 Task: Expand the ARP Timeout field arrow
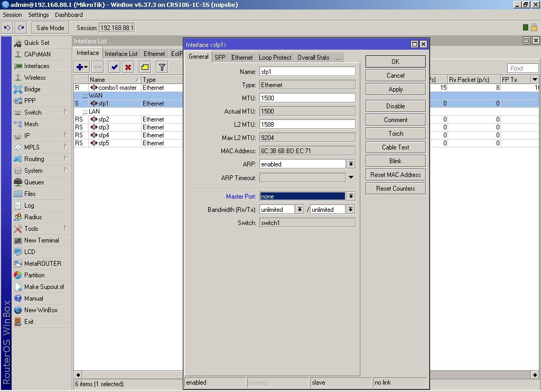[351, 178]
